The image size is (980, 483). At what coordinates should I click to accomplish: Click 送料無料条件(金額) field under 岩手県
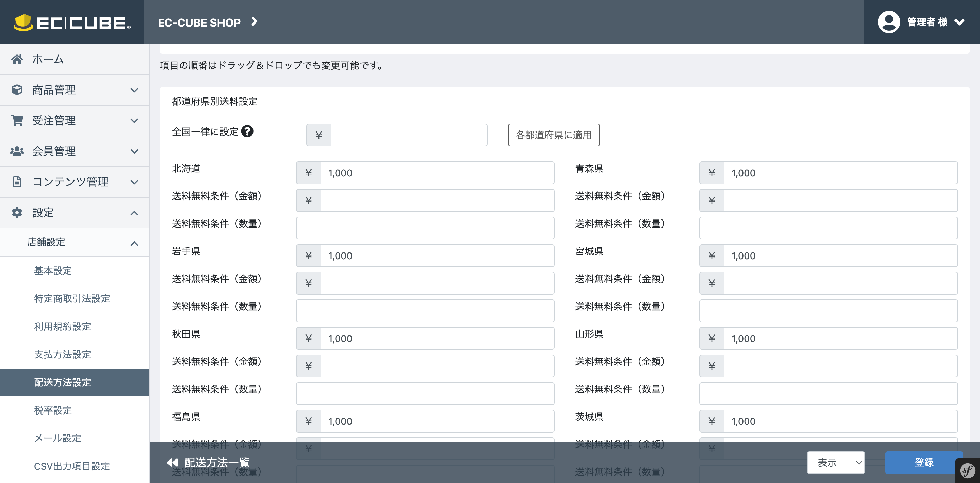point(438,283)
